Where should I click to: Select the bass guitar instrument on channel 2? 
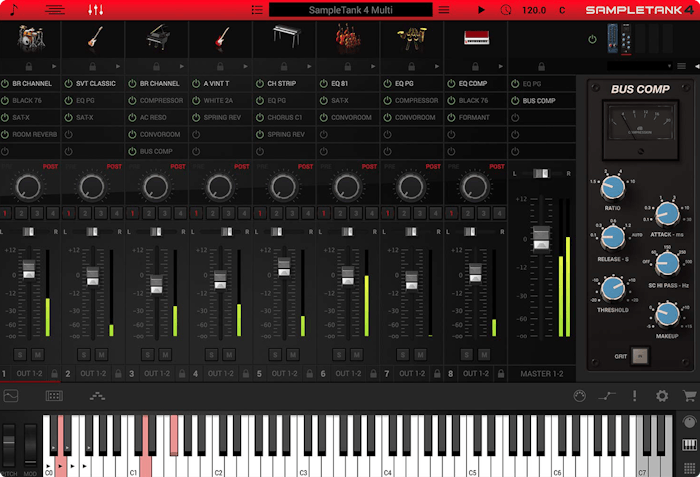[x=95, y=37]
